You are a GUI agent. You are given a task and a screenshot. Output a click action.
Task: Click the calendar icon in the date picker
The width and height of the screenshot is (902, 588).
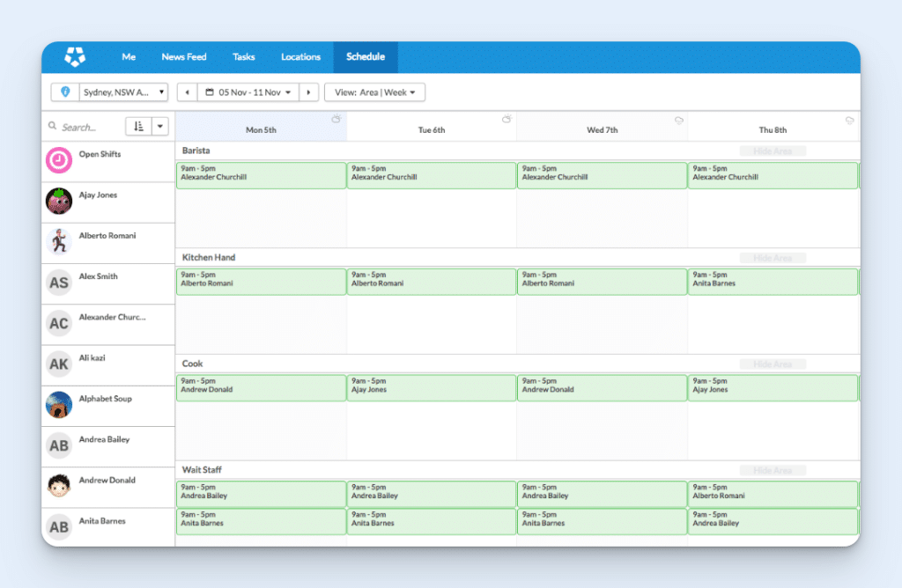point(209,92)
